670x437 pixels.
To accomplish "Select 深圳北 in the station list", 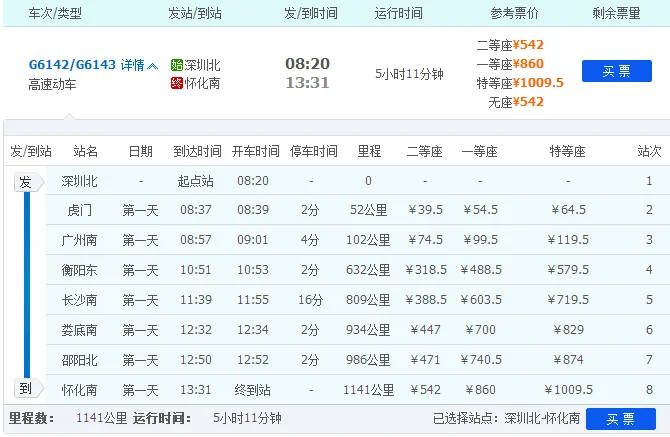I will (79, 181).
